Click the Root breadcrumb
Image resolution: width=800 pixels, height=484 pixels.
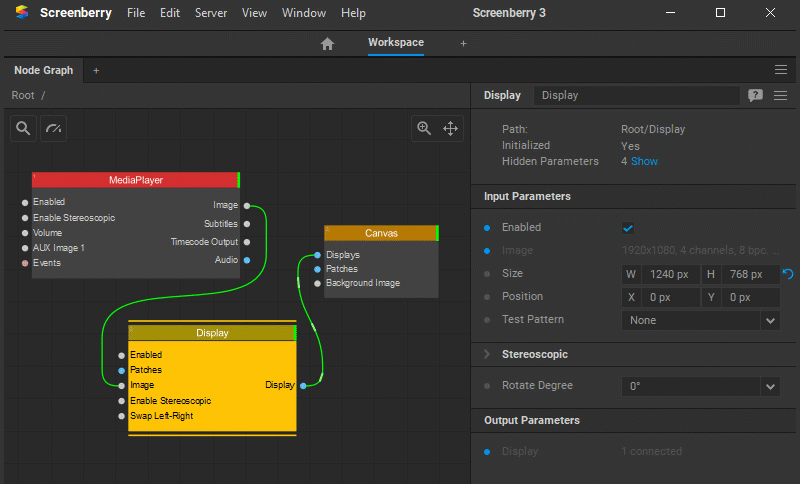coord(23,95)
